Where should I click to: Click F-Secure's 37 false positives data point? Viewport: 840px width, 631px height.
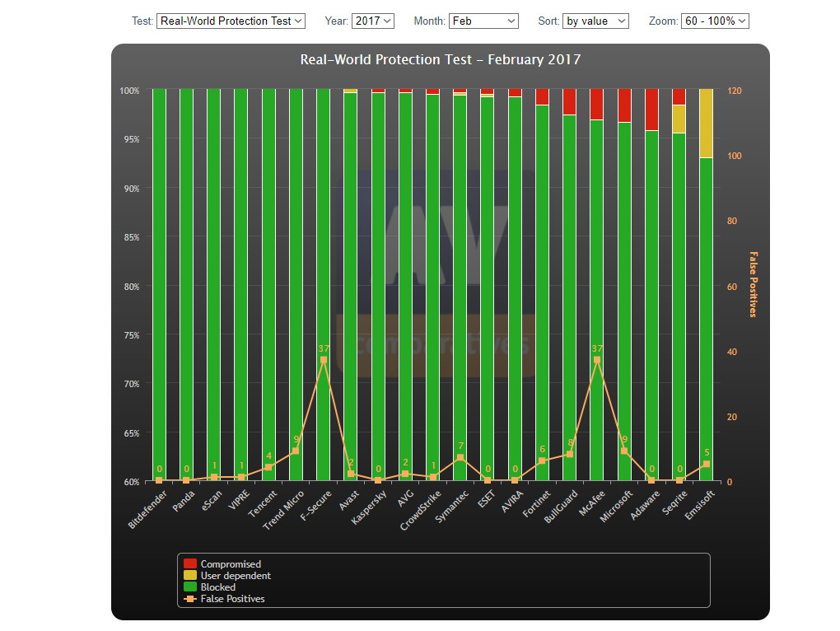pos(324,360)
